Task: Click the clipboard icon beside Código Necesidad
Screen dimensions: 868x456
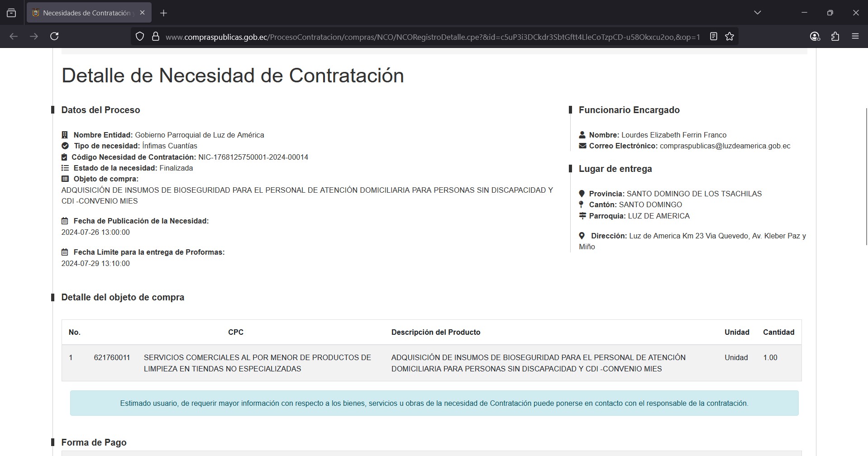Action: pos(64,157)
